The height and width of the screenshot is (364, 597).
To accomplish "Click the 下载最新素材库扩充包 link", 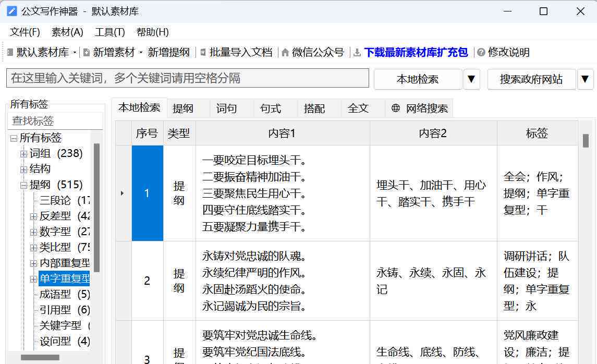I will (x=416, y=52).
